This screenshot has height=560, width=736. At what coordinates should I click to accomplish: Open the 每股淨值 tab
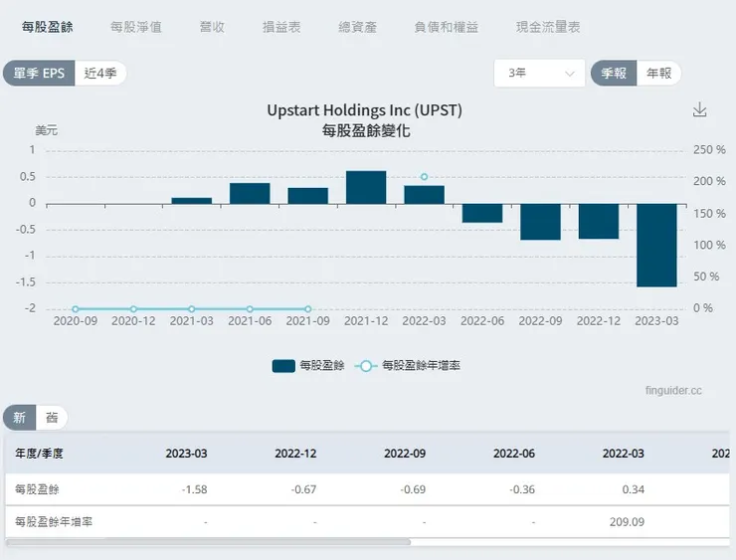(x=136, y=27)
